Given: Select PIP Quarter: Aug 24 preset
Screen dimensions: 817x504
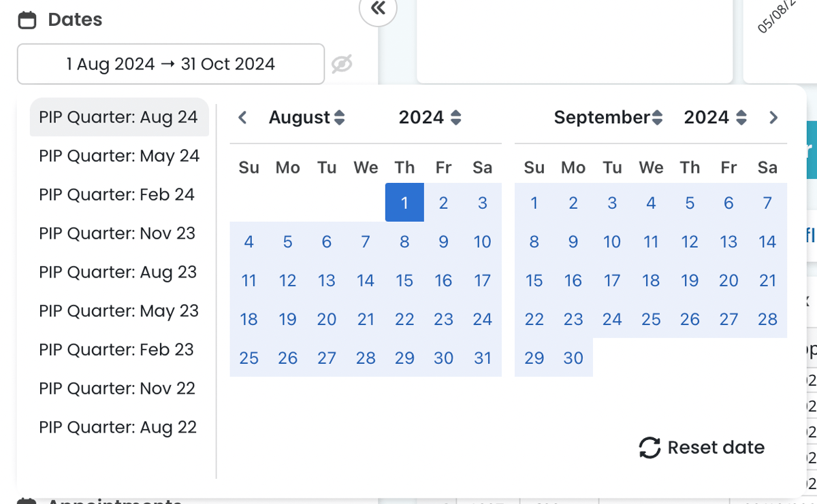Looking at the screenshot, I should click(118, 117).
